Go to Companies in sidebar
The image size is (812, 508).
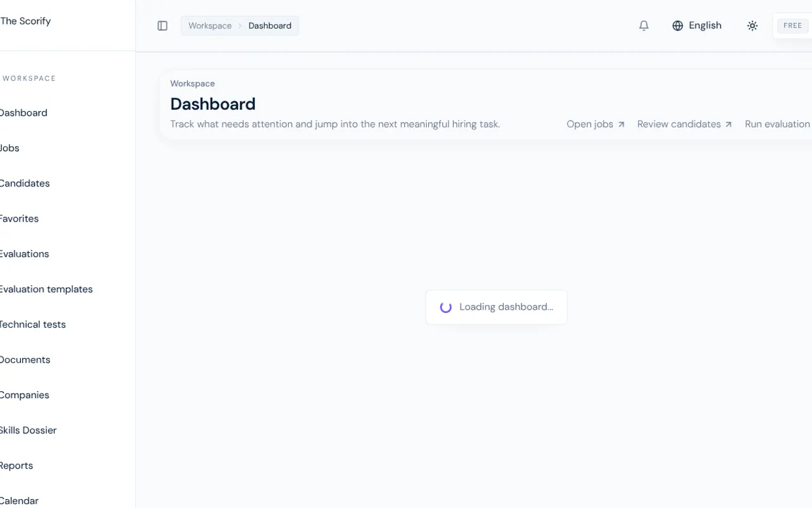pyautogui.click(x=24, y=395)
